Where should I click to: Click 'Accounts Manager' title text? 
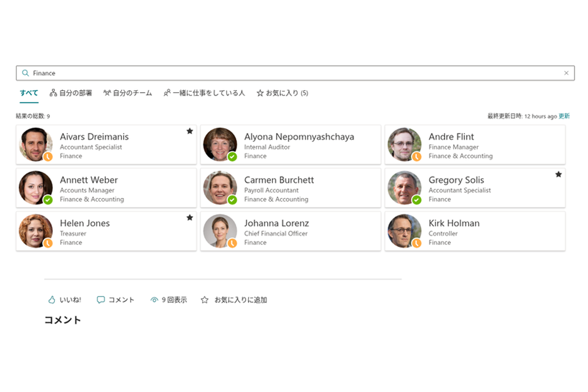pos(87,191)
